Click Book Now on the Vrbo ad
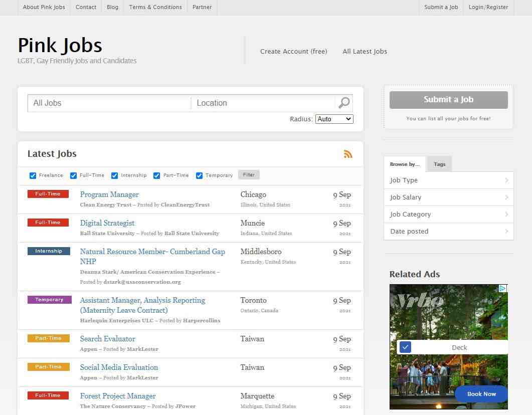This screenshot has height=415, width=532. click(481, 394)
